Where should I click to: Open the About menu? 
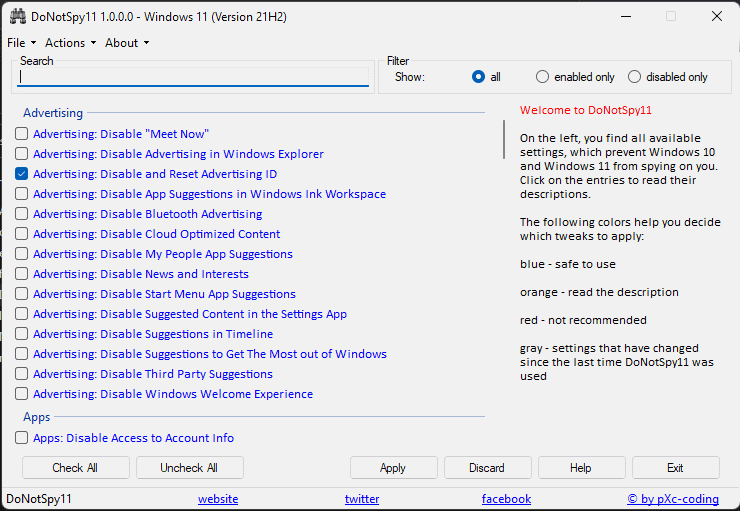click(127, 43)
